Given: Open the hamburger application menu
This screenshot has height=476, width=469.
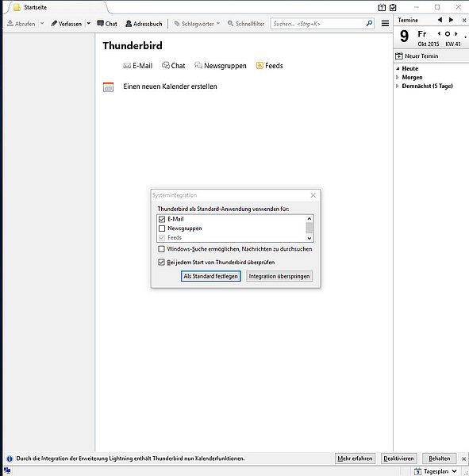Looking at the screenshot, I should point(385,23).
